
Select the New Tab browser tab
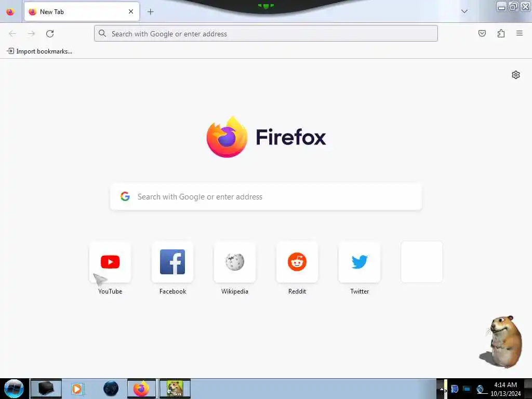click(x=82, y=11)
